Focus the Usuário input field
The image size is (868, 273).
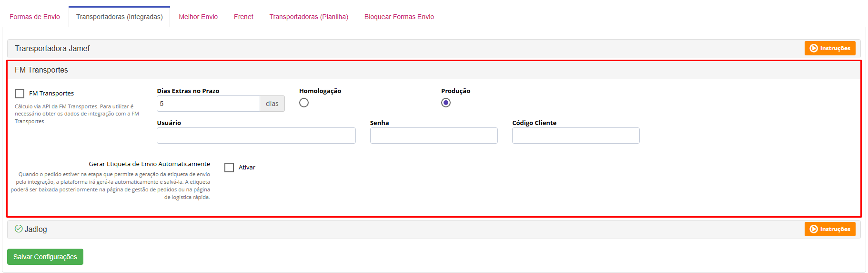coord(256,136)
